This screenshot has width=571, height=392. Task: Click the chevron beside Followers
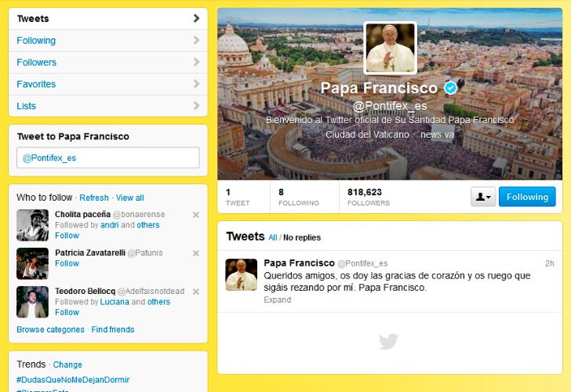196,62
